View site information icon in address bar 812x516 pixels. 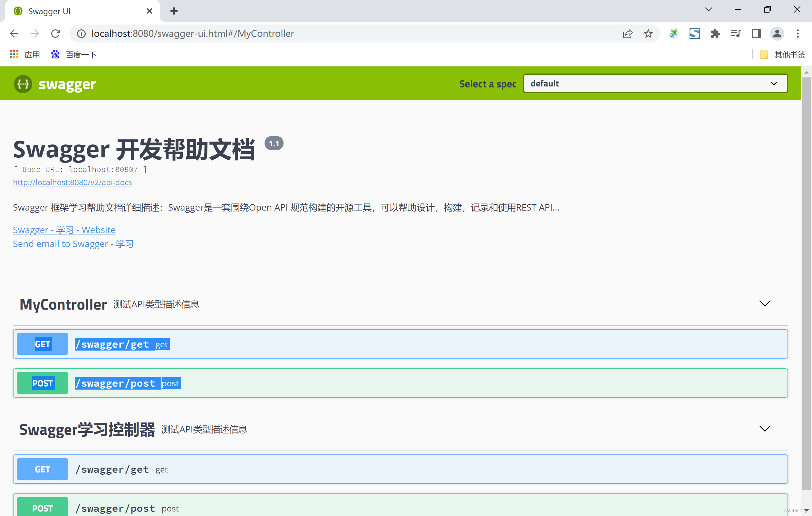click(x=81, y=34)
